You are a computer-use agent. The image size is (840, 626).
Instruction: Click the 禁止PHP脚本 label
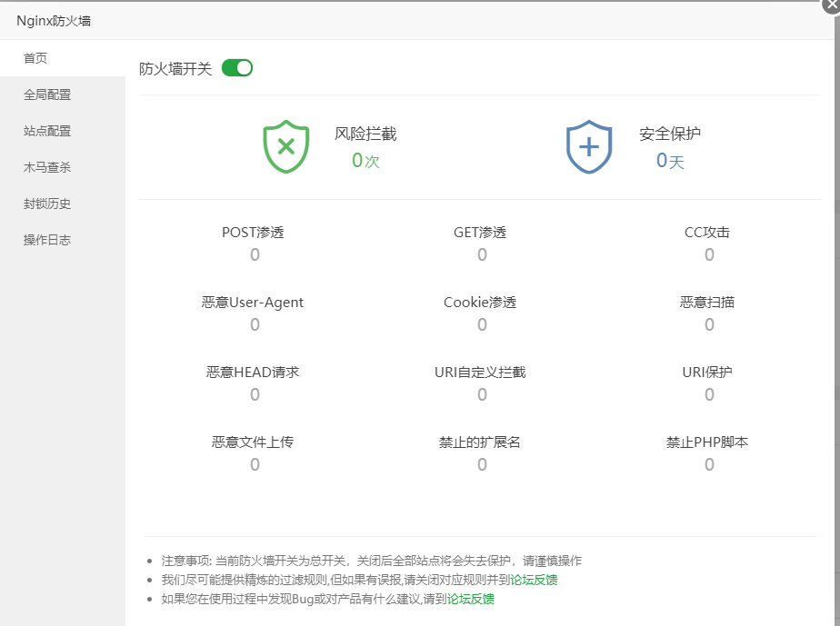(x=707, y=442)
